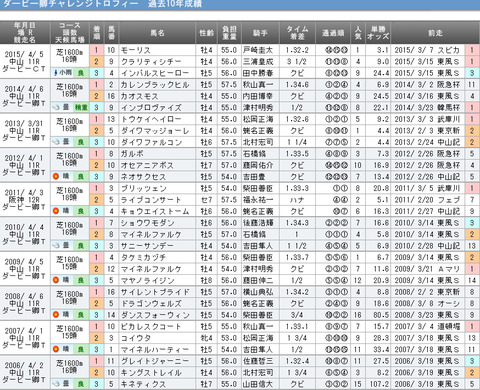Select horse name キングストレイル
Screen dimensions: 480x390
[151, 373]
